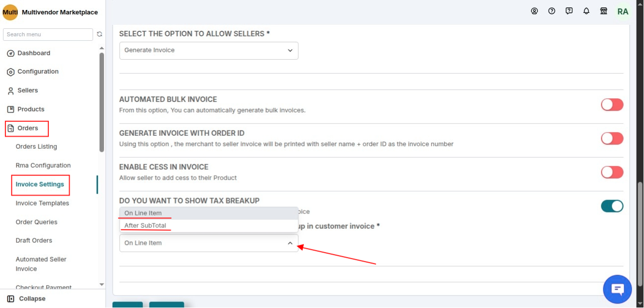This screenshot has width=644, height=308.
Task: Enable Automated Bulk Invoice toggle
Action: click(x=612, y=104)
